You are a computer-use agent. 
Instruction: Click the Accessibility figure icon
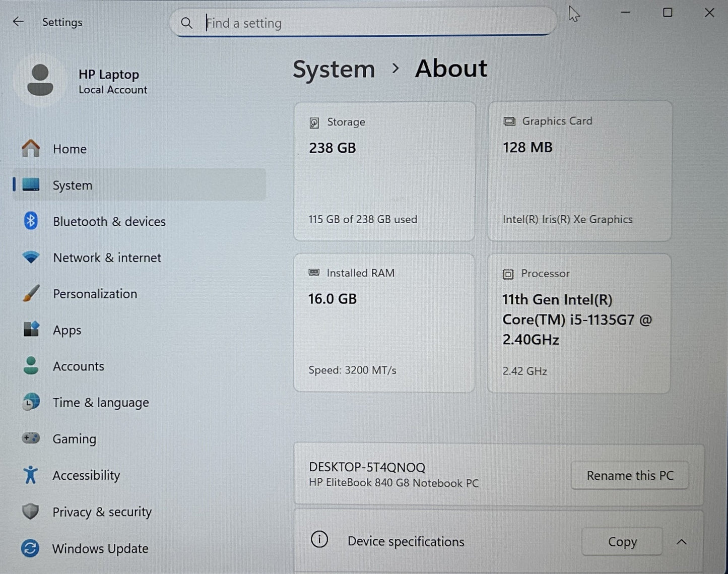tap(31, 475)
